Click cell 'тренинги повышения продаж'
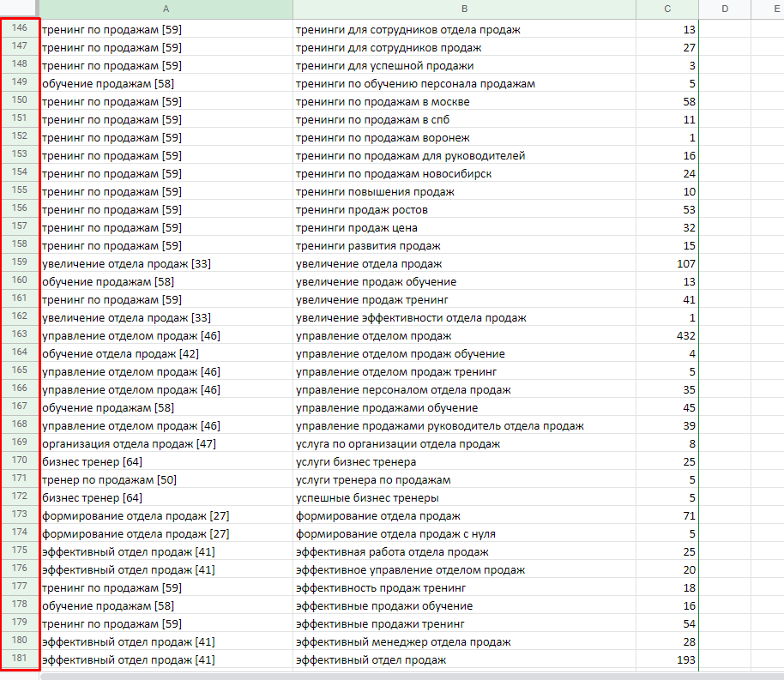This screenshot has width=784, height=680. pos(464,192)
